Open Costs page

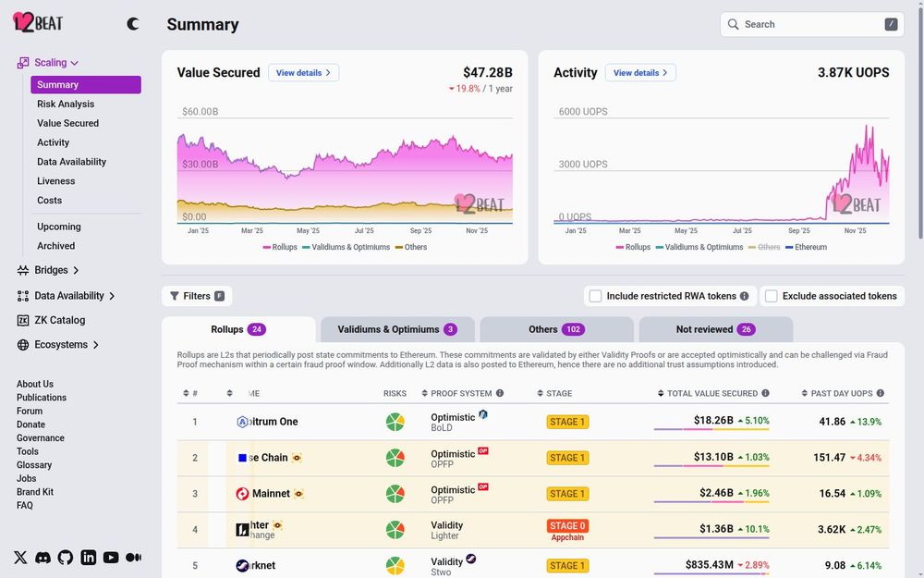tap(50, 201)
